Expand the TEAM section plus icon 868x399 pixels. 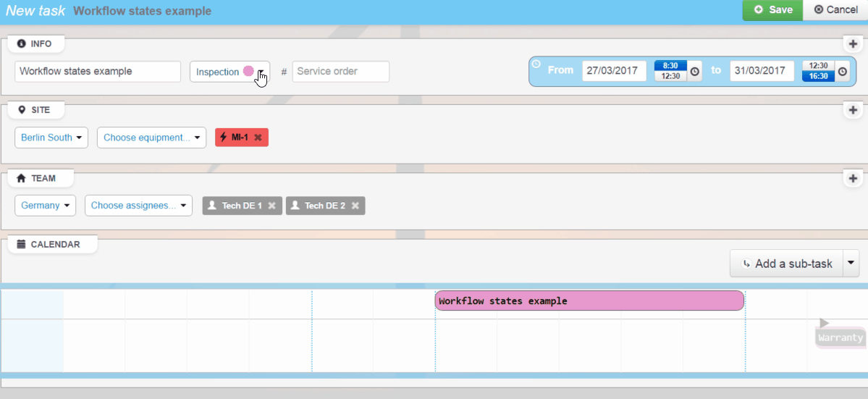click(853, 178)
